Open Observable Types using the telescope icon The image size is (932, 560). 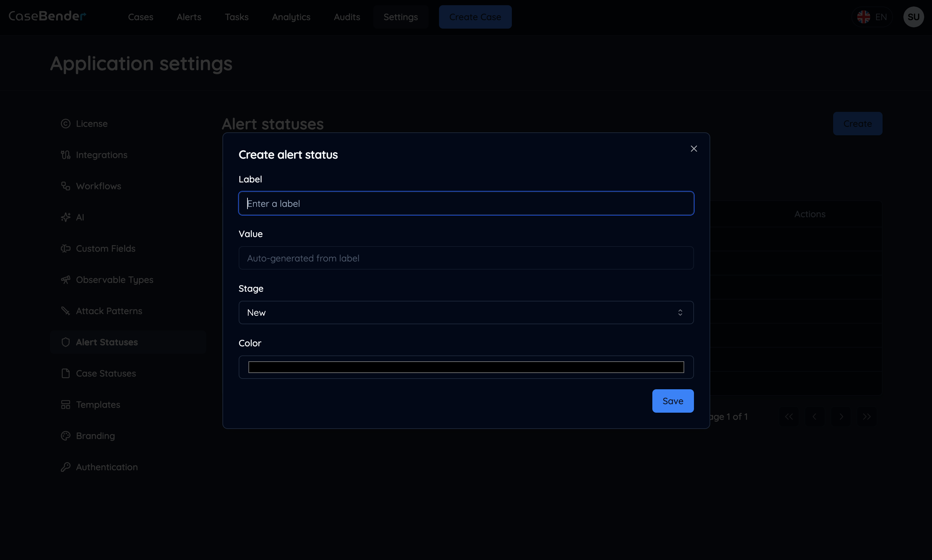[66, 280]
